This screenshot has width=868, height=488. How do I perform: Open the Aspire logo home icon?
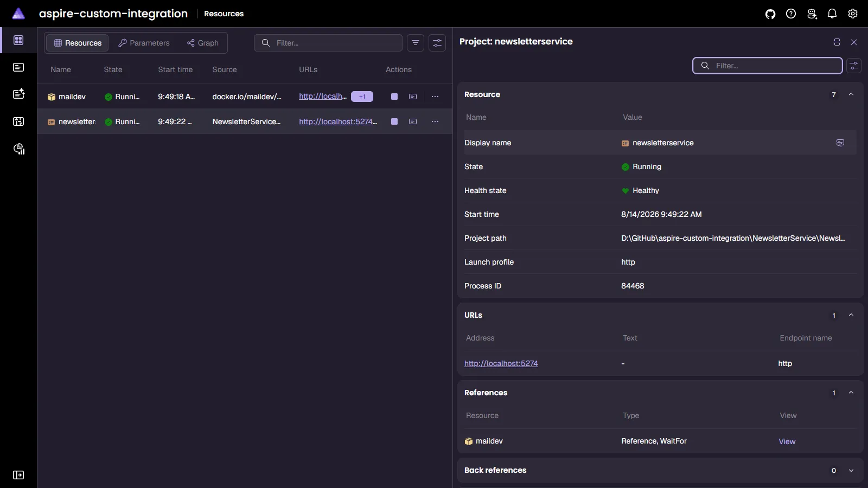tap(18, 14)
